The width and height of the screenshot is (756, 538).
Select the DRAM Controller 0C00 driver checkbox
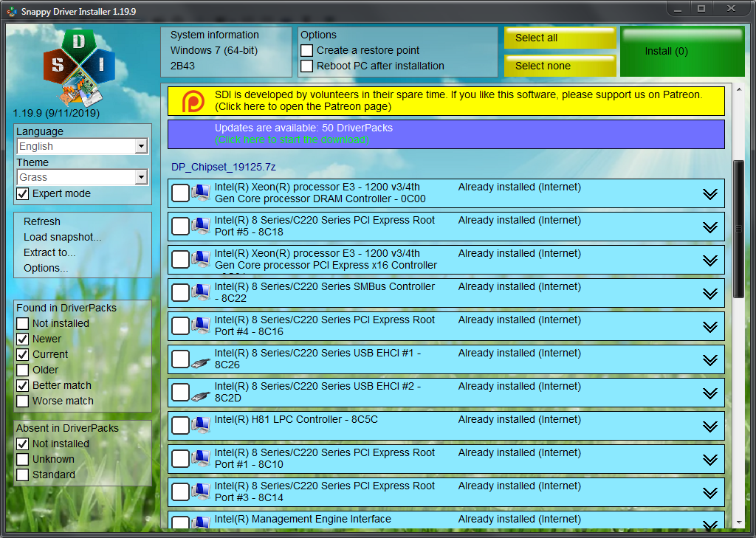pos(180,193)
